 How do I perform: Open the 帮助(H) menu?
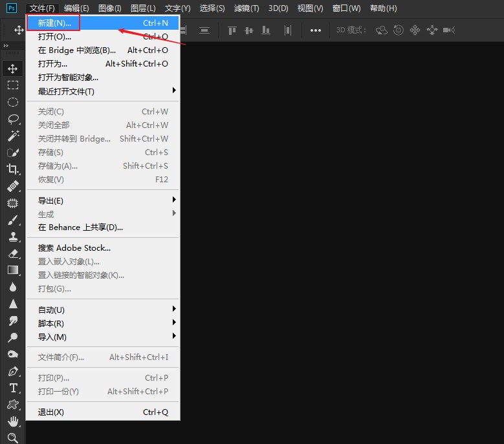pos(384,8)
